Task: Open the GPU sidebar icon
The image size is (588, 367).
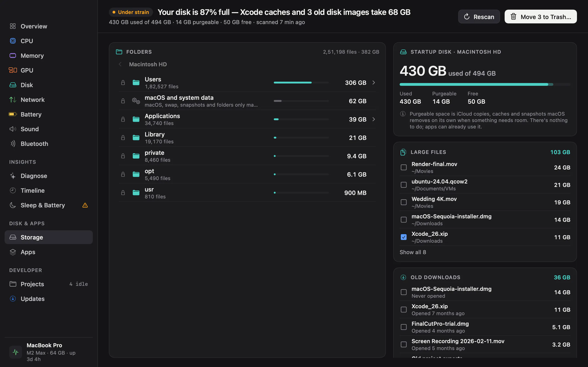Action: click(x=13, y=70)
